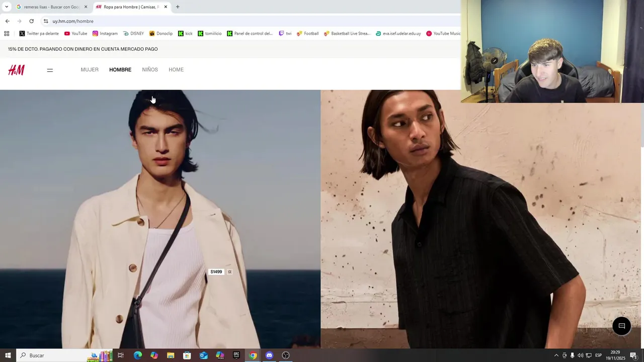View site information icon in address bar

46,21
